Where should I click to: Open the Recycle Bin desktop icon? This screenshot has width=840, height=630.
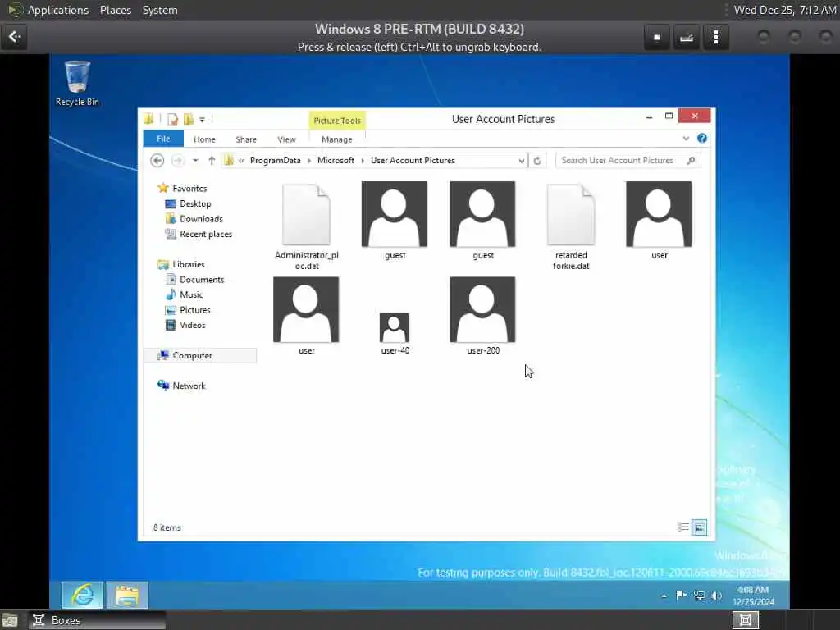77,83
